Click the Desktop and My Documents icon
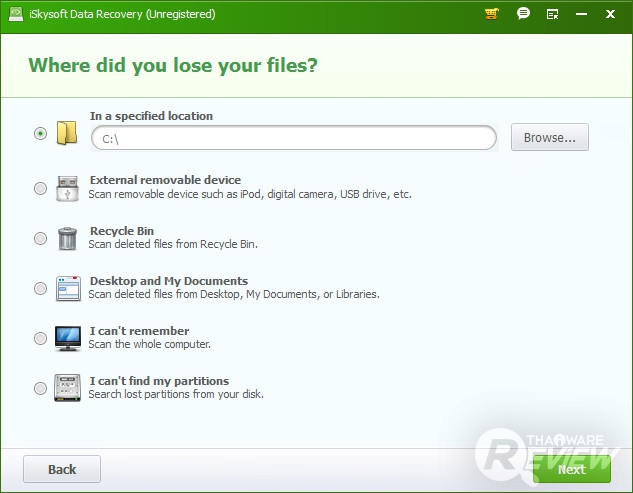This screenshot has width=633, height=493. [67, 288]
